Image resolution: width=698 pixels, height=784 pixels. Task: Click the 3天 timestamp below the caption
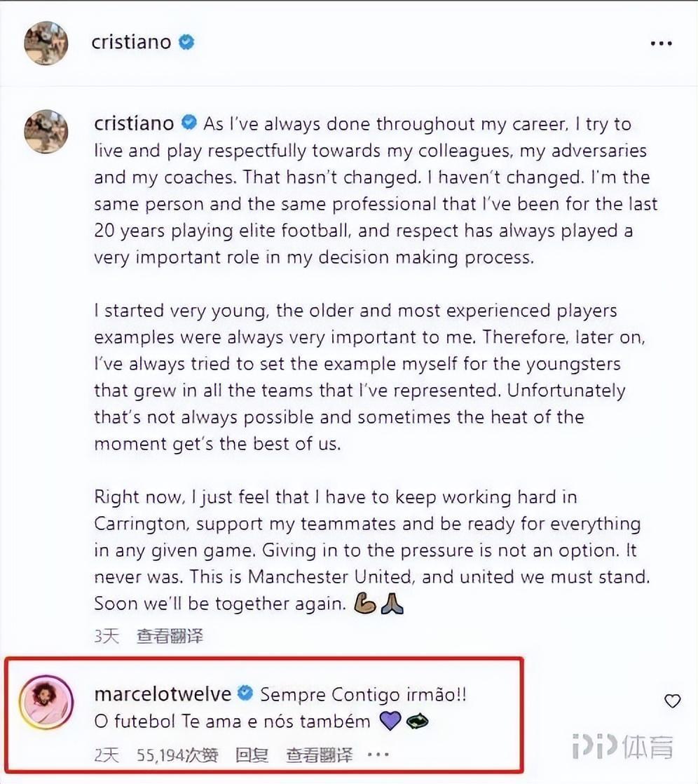click(x=107, y=636)
